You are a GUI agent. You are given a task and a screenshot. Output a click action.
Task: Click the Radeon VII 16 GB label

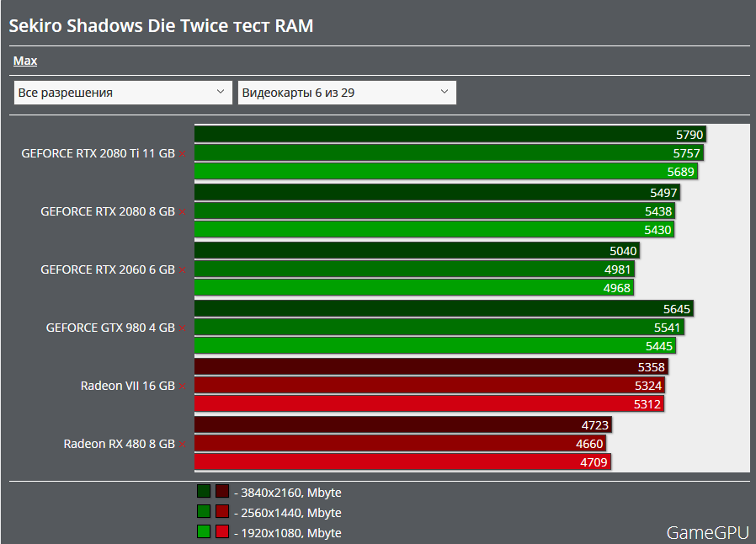pyautogui.click(x=128, y=386)
